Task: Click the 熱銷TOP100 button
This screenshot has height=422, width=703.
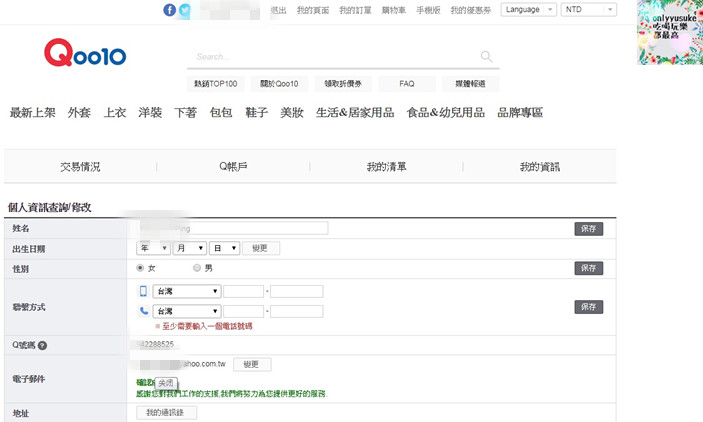Action: (x=216, y=84)
